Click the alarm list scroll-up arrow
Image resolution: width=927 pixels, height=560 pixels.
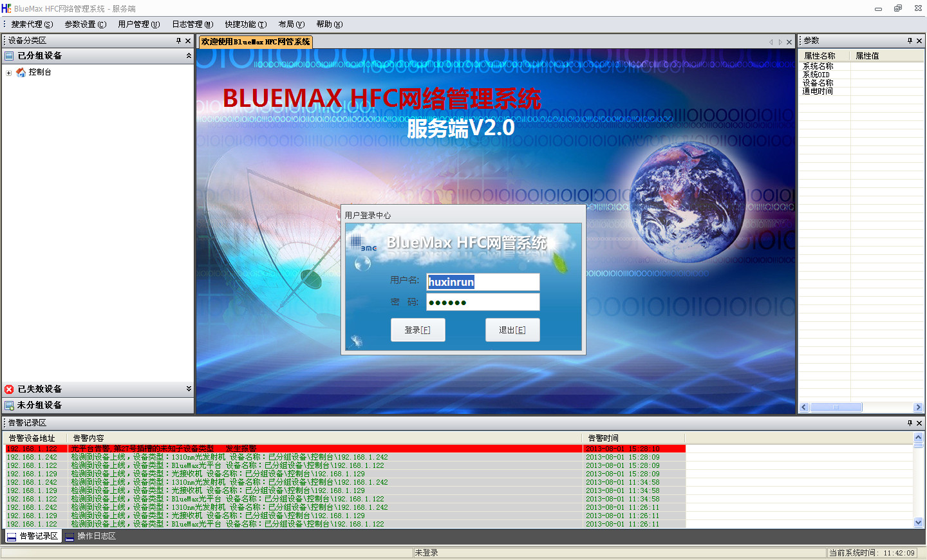click(919, 438)
